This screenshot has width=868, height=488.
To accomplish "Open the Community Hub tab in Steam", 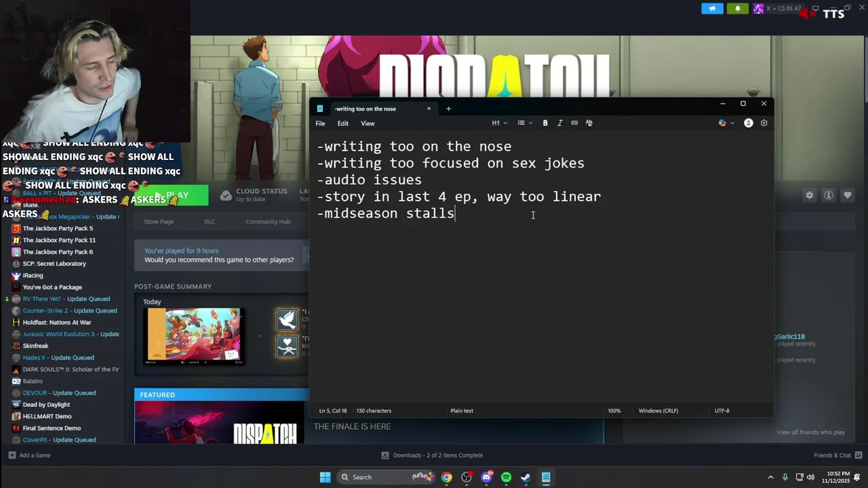I will [268, 222].
